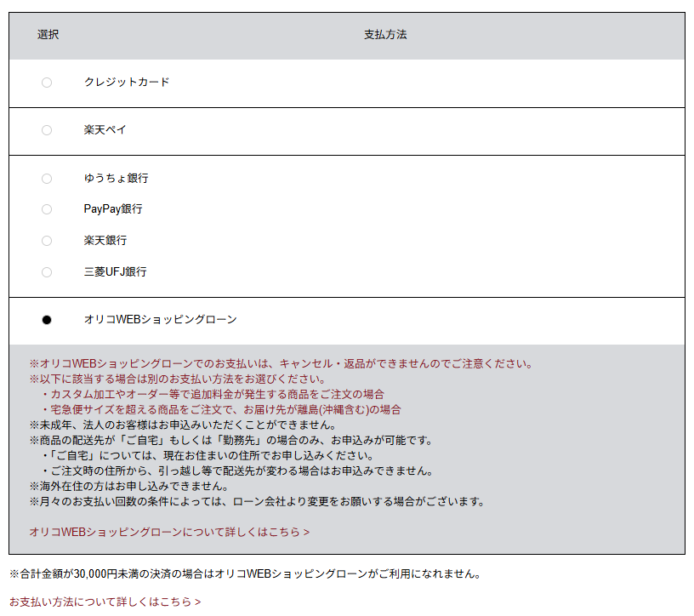This screenshot has width=694, height=616.
Task: Click the 支払方法 column header
Action: click(385, 35)
